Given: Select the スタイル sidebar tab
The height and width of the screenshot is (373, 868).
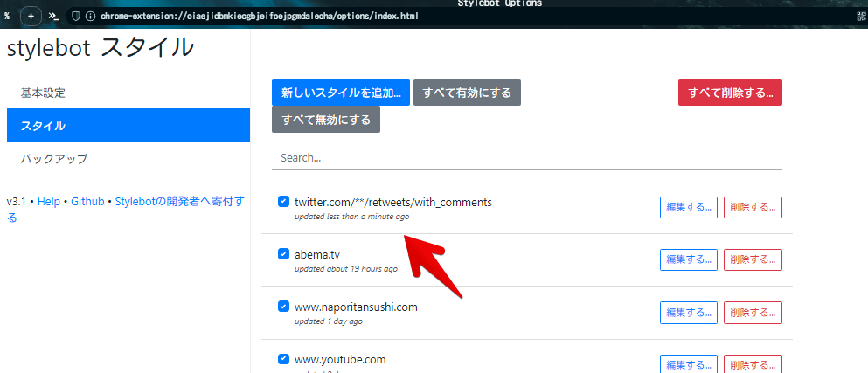Looking at the screenshot, I should tap(128, 126).
